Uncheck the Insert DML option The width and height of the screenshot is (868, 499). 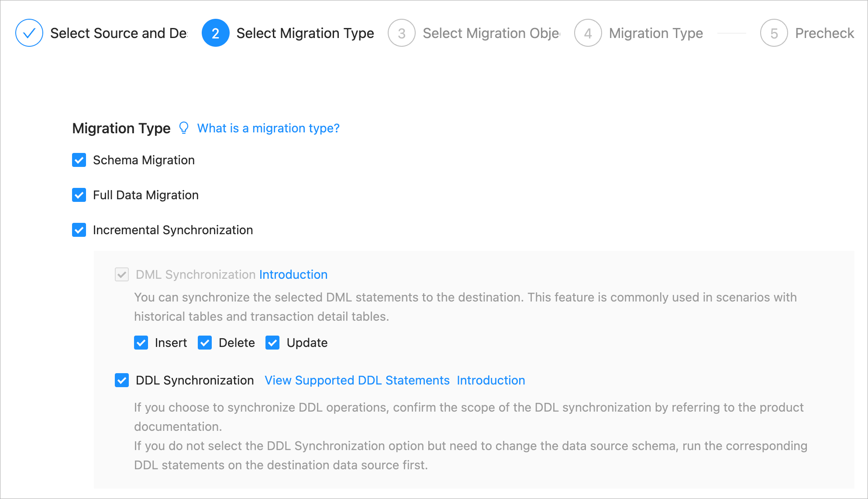(141, 343)
